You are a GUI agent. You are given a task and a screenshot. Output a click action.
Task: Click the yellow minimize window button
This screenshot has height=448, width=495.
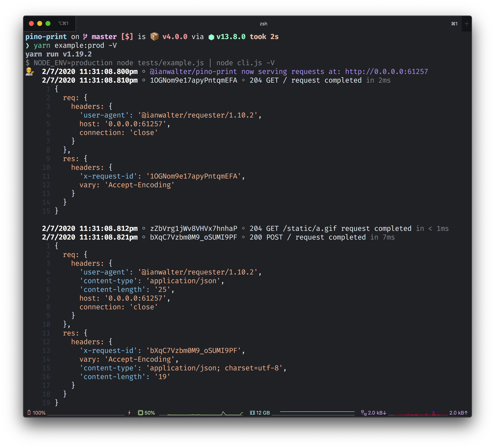point(39,23)
